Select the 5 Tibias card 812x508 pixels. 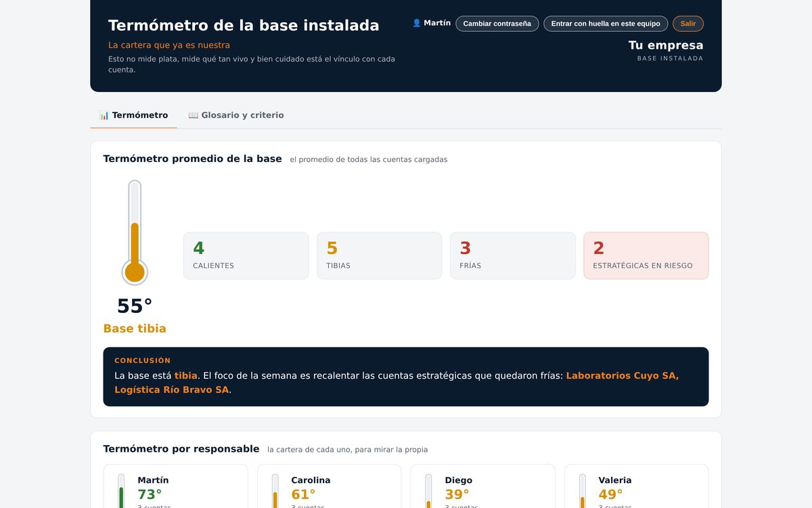(380, 255)
